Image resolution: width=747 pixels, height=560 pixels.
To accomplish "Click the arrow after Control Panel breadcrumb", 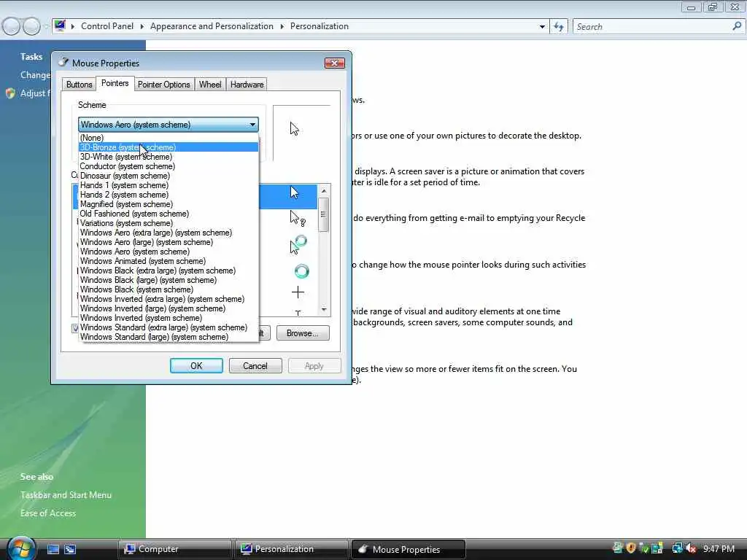I will click(142, 27).
